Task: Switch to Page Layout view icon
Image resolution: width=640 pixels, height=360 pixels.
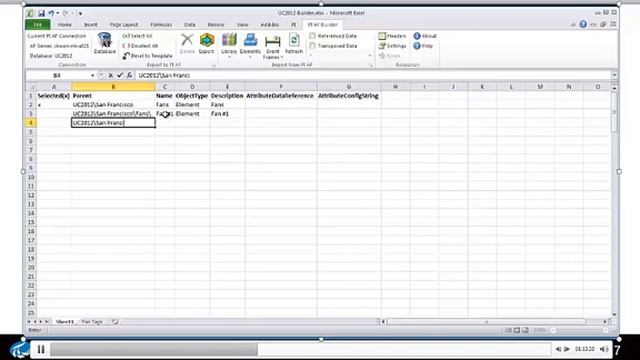Action: point(517,330)
